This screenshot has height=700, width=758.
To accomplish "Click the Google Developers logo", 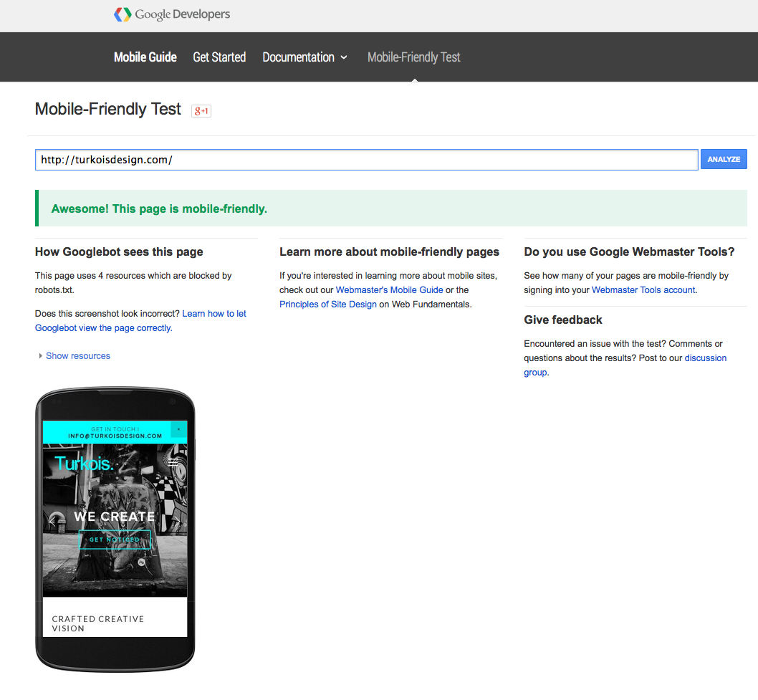I will 172,14.
